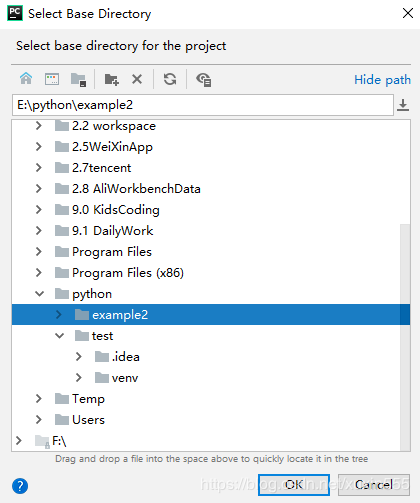Open the help question mark

click(x=20, y=486)
